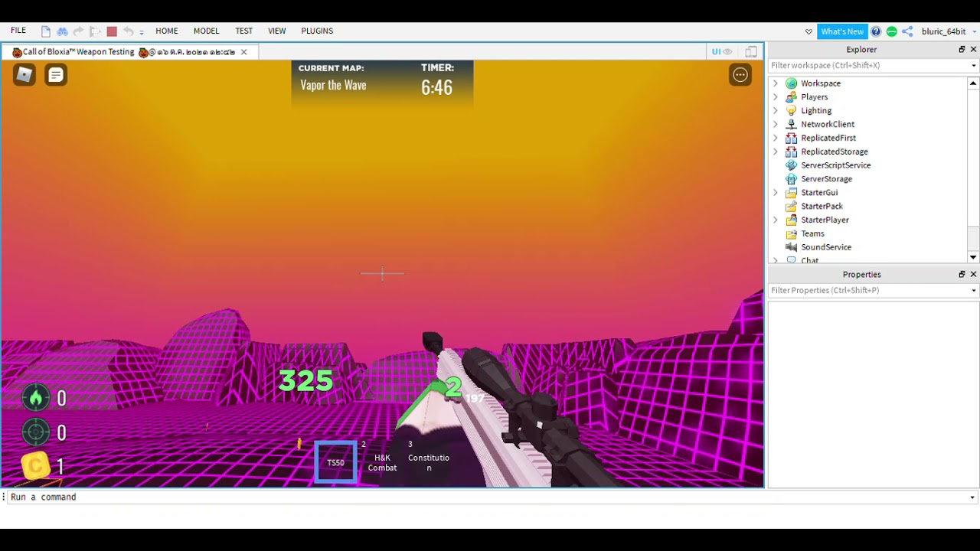
Task: Select the Lighting lightbulb icon
Action: tap(792, 111)
